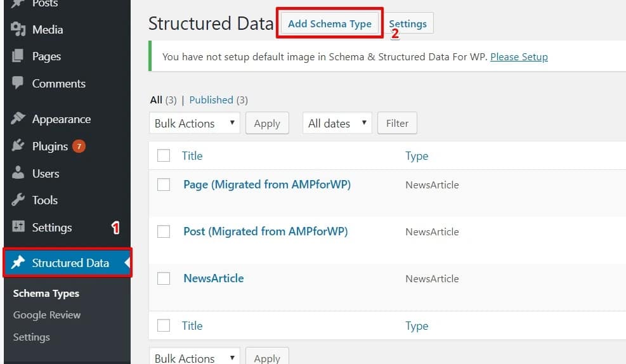626x364 pixels.
Task: Check the Post (Migrated from AMPforWP) row checkbox
Action: [164, 231]
